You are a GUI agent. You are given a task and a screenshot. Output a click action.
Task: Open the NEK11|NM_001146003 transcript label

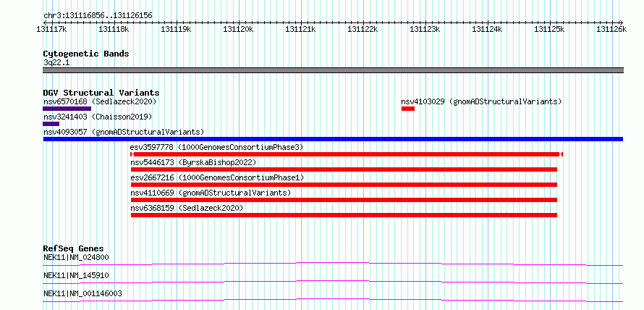tap(82, 293)
